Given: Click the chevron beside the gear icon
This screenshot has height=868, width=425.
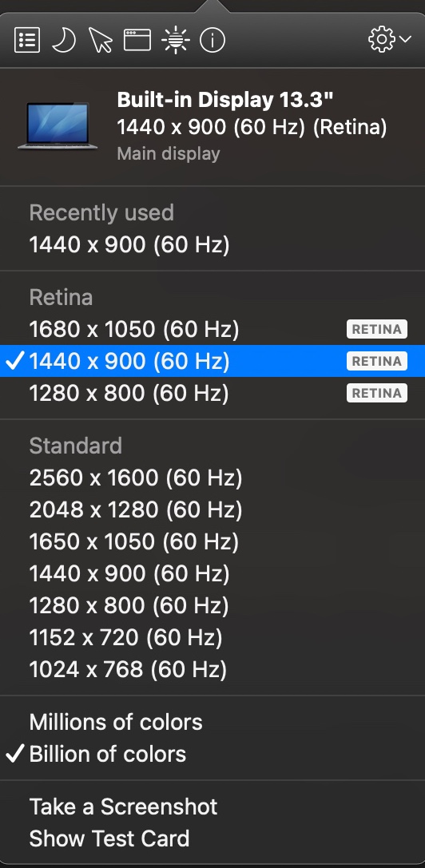Looking at the screenshot, I should point(405,40).
